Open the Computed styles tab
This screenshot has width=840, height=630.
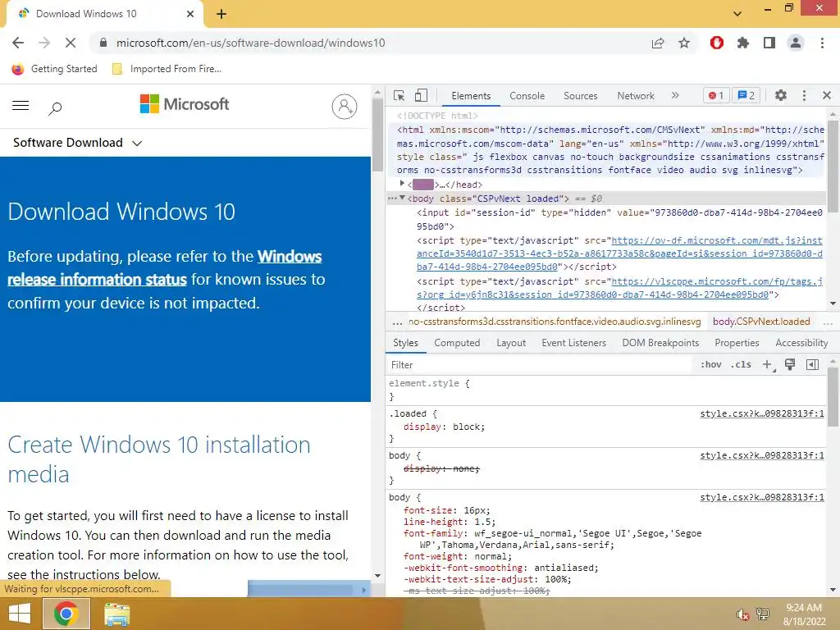point(457,343)
